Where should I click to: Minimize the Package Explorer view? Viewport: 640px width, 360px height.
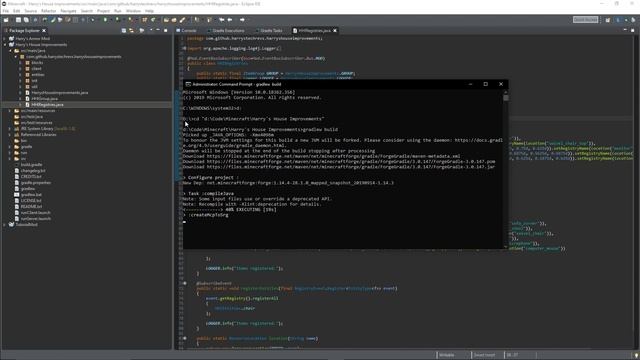click(158, 31)
